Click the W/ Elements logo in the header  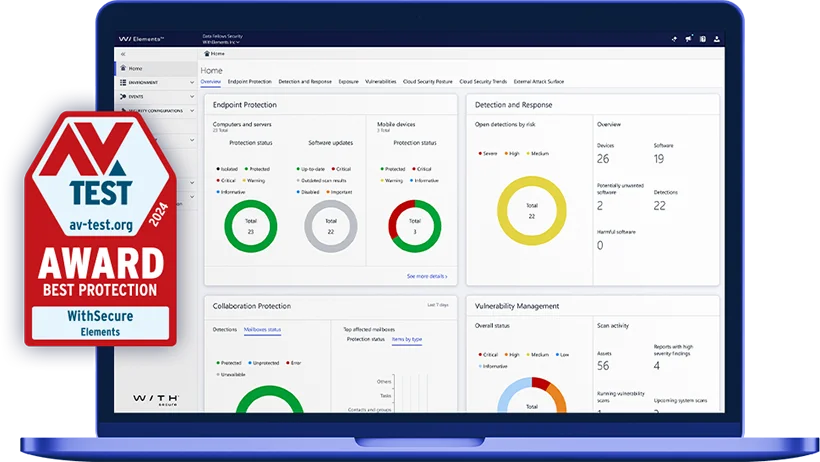pos(141,39)
